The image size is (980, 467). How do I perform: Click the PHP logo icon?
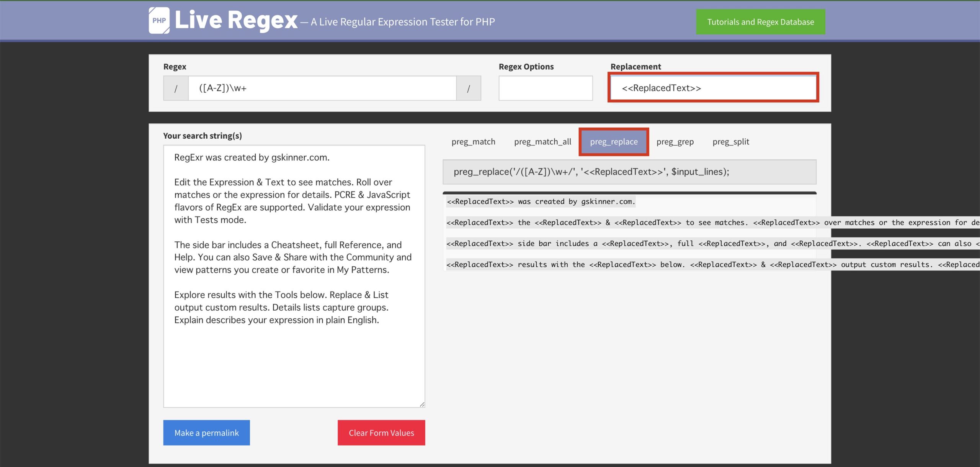click(159, 20)
